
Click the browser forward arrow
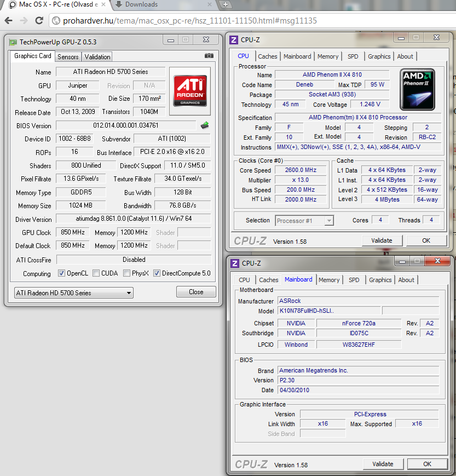pyautogui.click(x=24, y=21)
